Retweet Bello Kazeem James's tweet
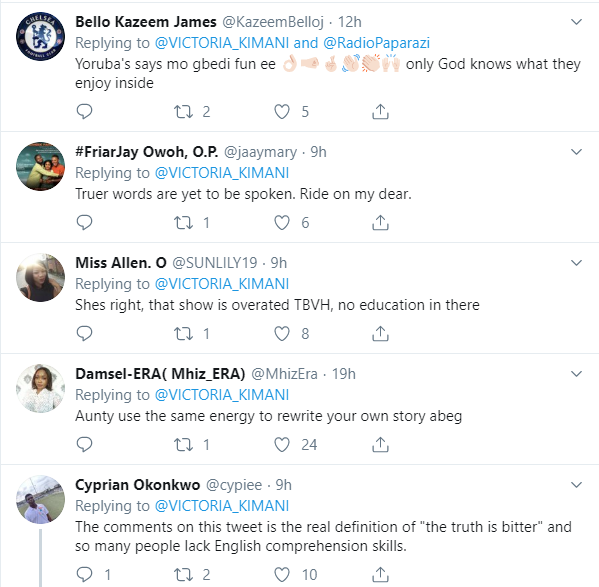 184,112
